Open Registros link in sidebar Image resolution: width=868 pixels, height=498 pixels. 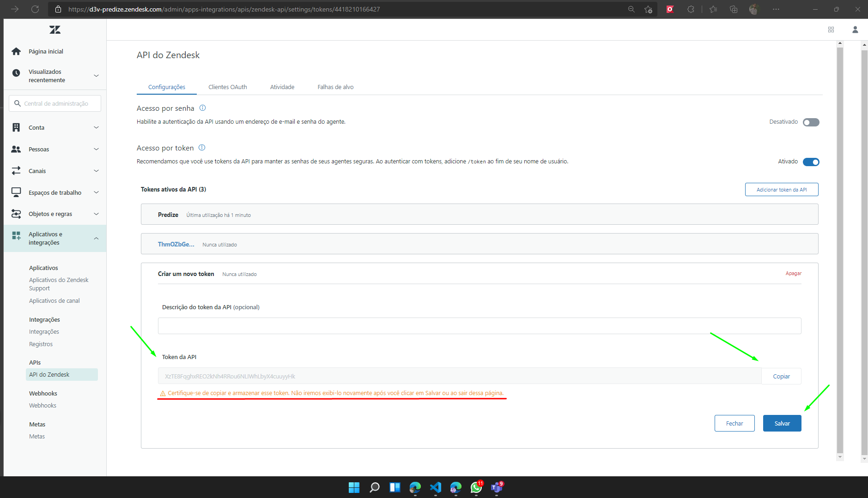point(41,344)
